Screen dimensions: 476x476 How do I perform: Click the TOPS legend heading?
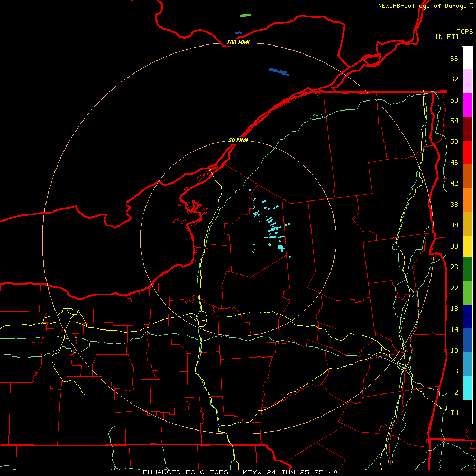465,31
